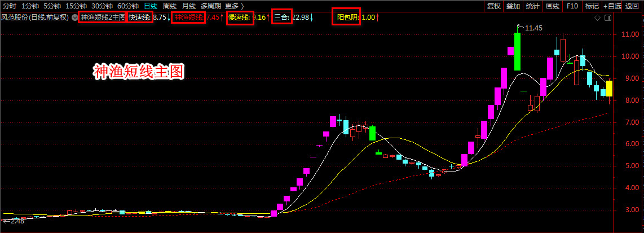
Task: Click the diamond icon above the chart
Action: [x=597, y=18]
